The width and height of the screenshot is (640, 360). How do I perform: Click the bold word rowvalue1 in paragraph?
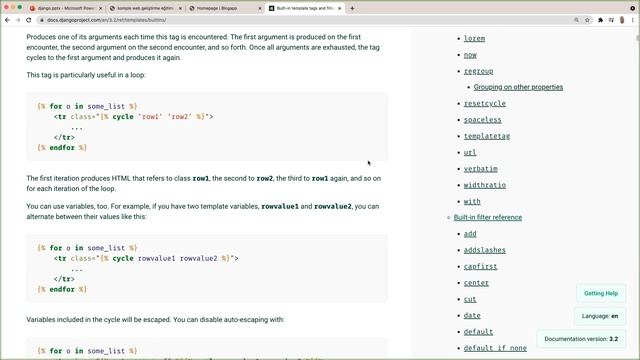click(280, 207)
